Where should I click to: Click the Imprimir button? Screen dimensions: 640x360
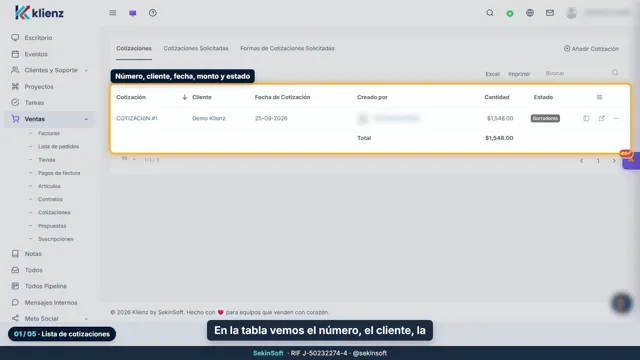[x=519, y=74]
